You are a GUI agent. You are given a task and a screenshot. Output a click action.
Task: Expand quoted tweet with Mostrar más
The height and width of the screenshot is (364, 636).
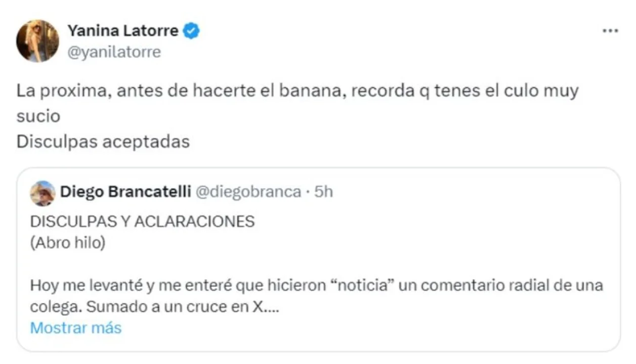pyautogui.click(x=76, y=328)
